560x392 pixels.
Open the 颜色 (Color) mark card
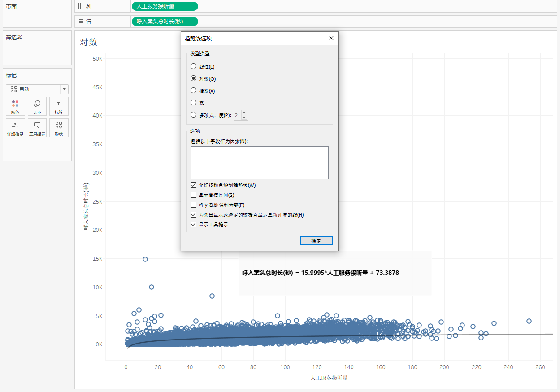(15, 106)
